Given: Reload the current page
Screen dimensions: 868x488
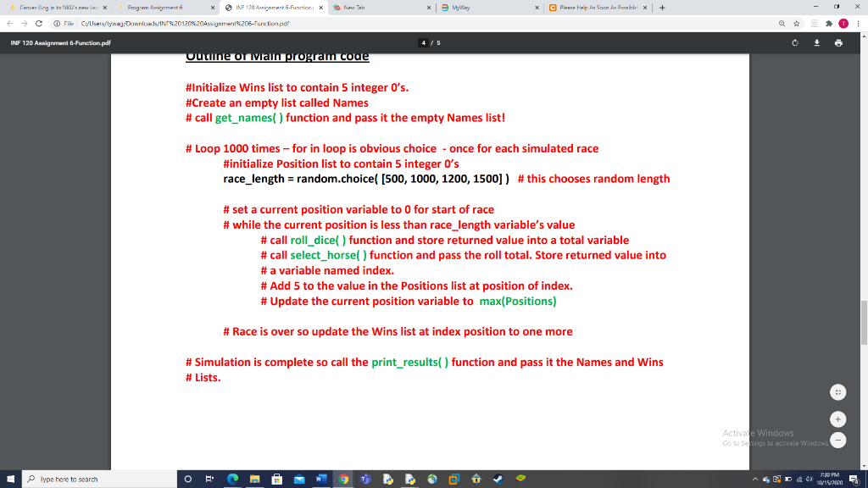Looking at the screenshot, I should [39, 23].
